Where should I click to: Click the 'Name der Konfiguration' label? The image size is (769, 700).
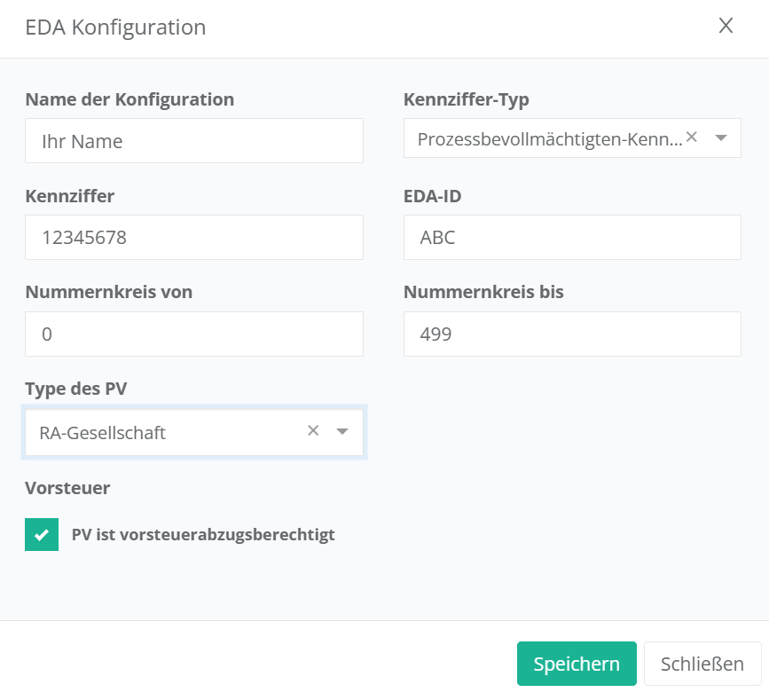tap(129, 99)
